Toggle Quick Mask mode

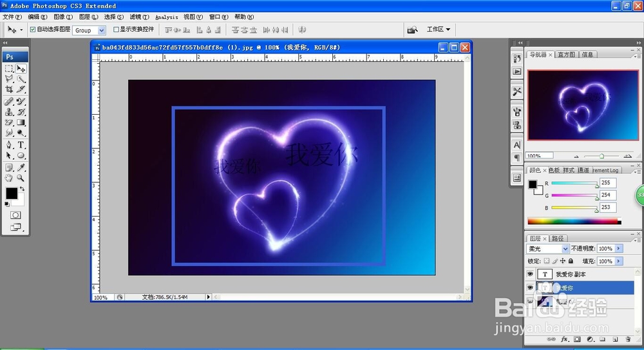(15, 215)
